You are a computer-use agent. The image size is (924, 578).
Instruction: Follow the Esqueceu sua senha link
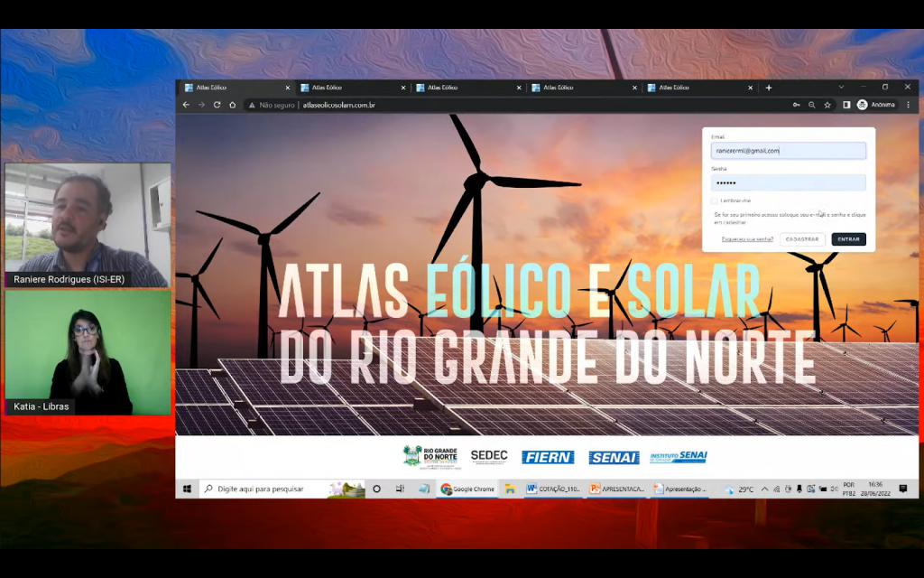click(747, 239)
